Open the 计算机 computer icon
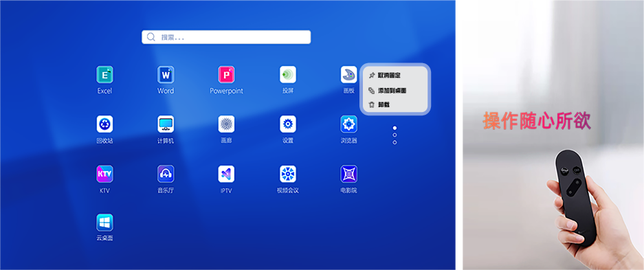 click(166, 124)
